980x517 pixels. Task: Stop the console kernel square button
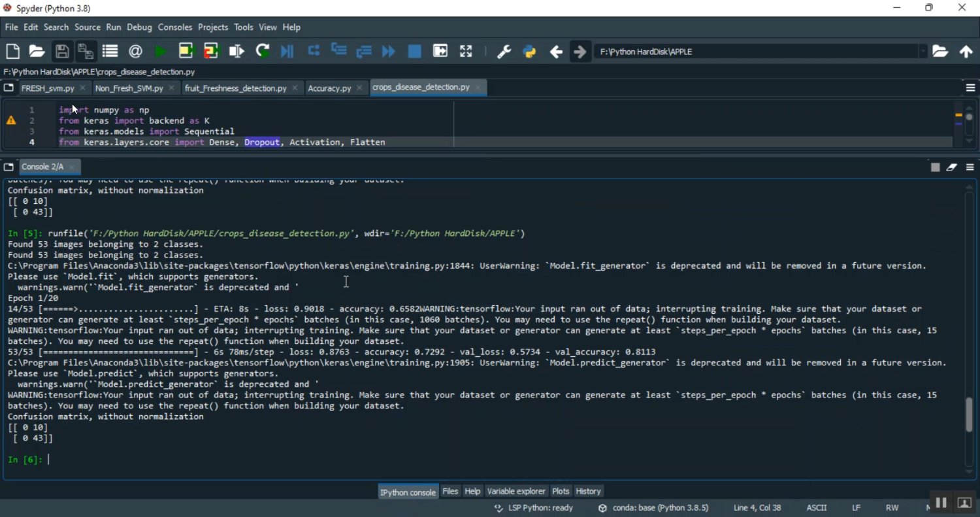(936, 167)
